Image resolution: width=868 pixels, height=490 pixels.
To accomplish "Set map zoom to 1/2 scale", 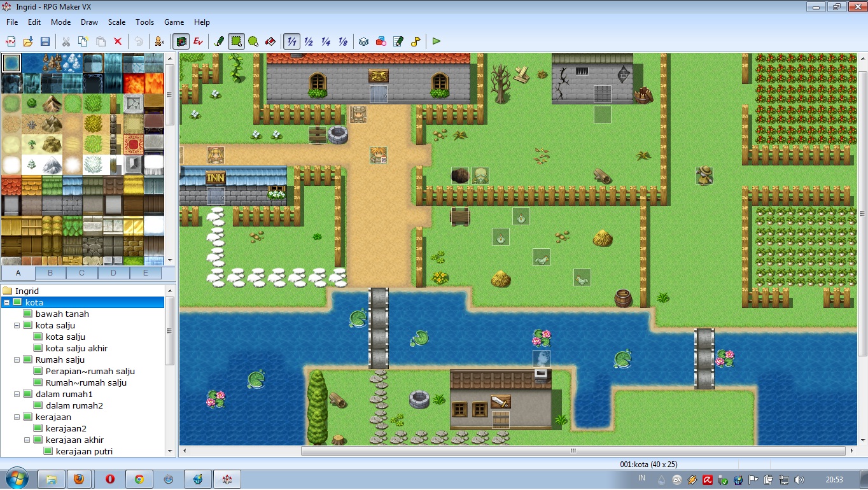I will point(309,41).
